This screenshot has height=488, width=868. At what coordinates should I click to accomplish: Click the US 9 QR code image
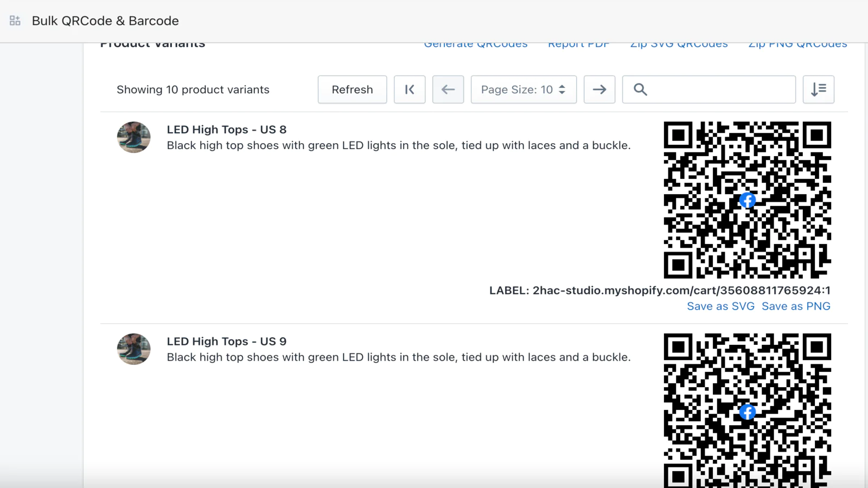(x=748, y=410)
